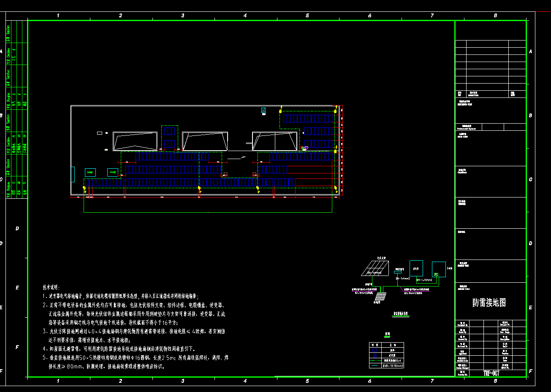
Task: Click the 技术说明: heading text
Action: [51, 287]
